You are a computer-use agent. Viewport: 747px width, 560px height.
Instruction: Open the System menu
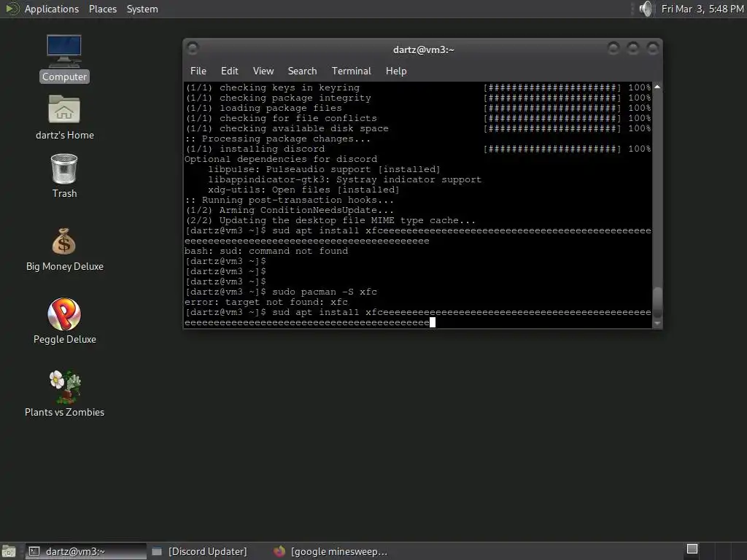(142, 9)
